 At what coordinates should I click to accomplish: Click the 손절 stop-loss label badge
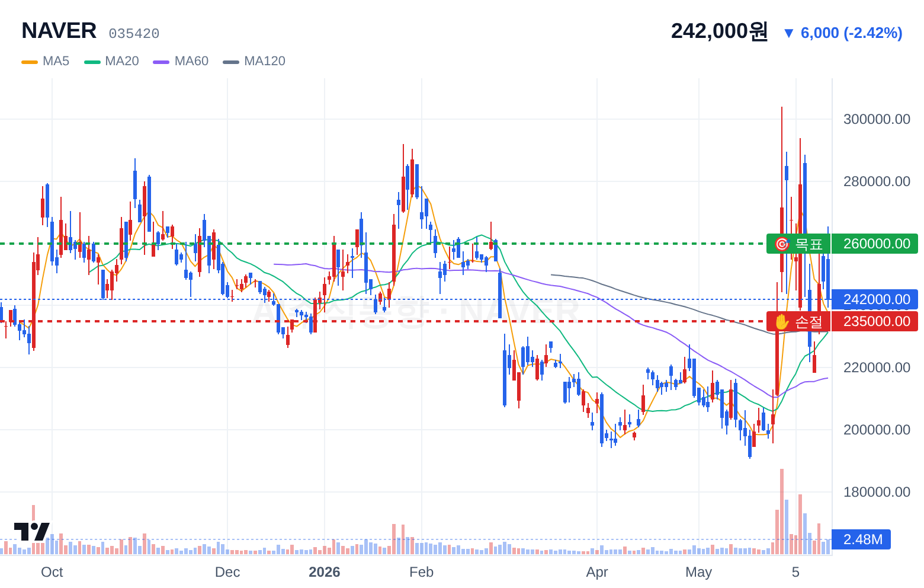[x=798, y=321]
